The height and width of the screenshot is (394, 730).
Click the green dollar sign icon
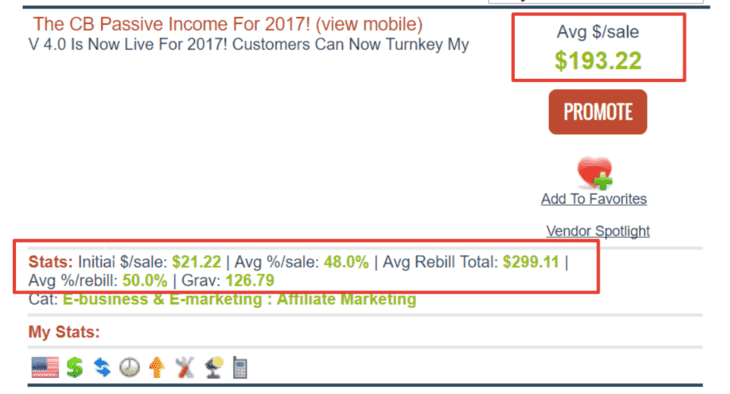pos(74,367)
